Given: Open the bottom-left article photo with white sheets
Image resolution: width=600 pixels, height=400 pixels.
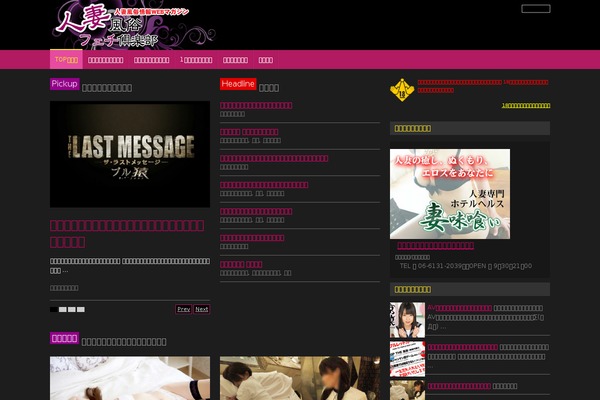Looking at the screenshot, I should [x=130, y=378].
